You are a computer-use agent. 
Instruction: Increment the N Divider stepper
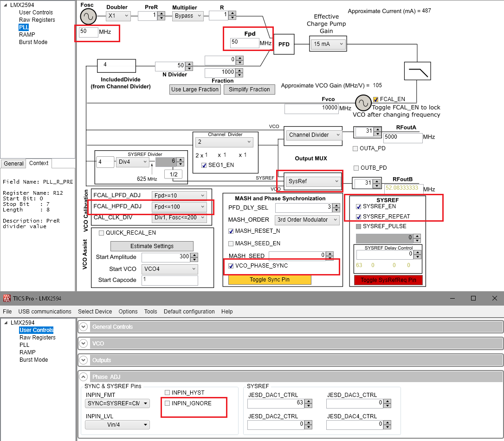[x=189, y=64]
